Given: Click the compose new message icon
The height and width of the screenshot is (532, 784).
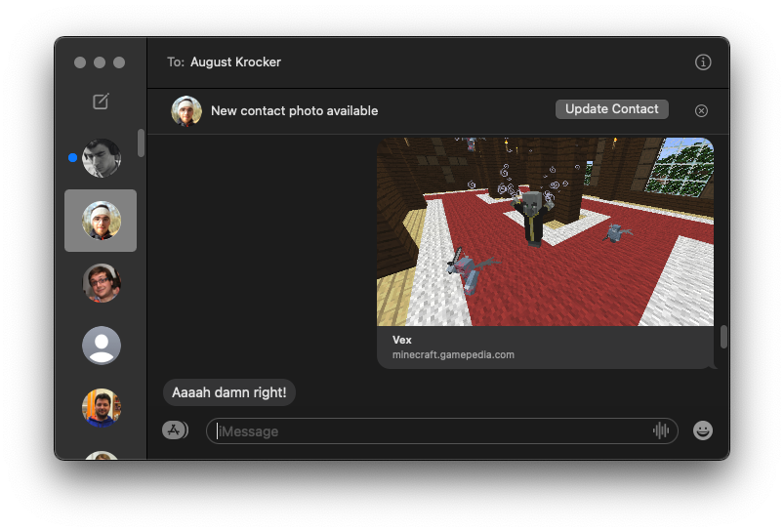Looking at the screenshot, I should [x=101, y=102].
